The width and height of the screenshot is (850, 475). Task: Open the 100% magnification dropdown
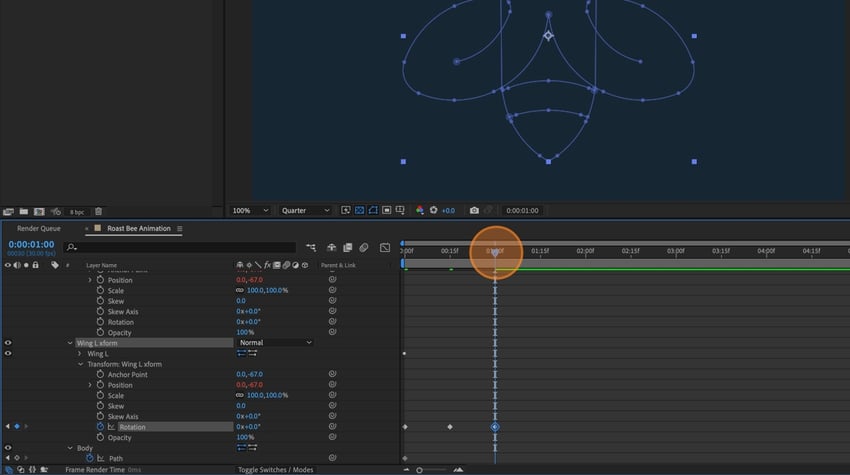tap(250, 210)
